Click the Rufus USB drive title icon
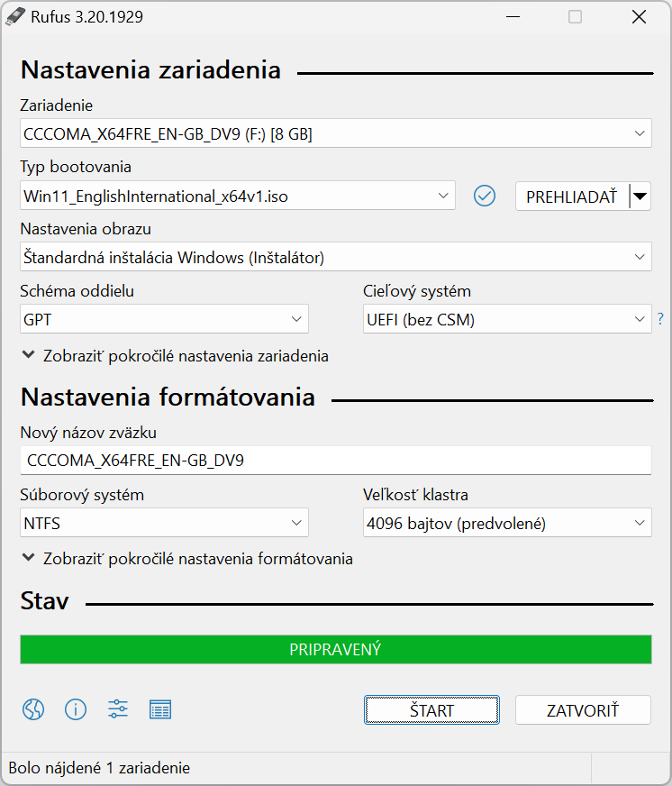The height and width of the screenshot is (786, 672). point(15,16)
